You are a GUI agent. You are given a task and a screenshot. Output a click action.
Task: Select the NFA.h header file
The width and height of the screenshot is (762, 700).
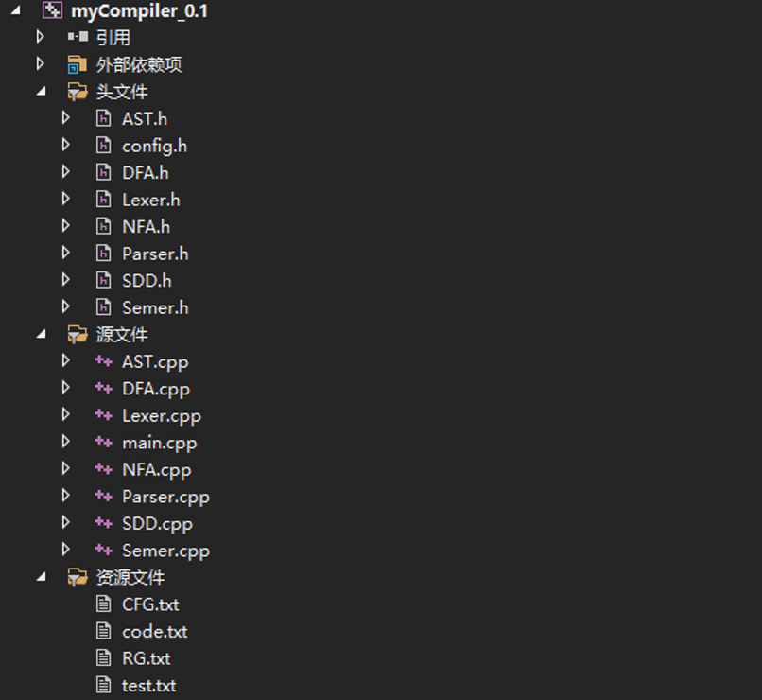(x=146, y=227)
